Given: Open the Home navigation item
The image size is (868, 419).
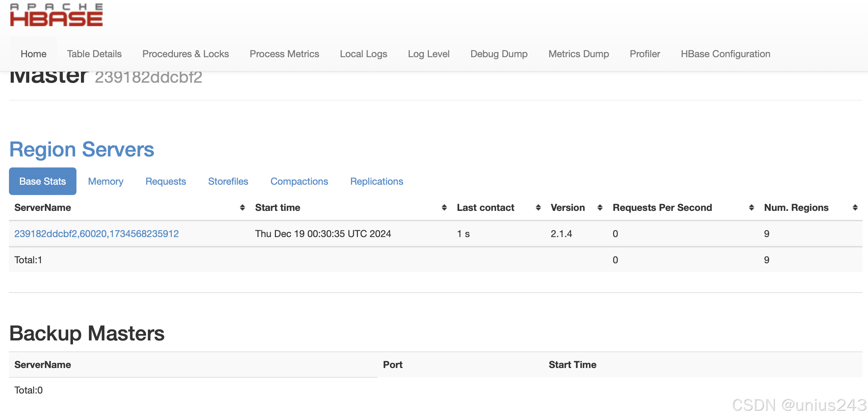Looking at the screenshot, I should 33,54.
